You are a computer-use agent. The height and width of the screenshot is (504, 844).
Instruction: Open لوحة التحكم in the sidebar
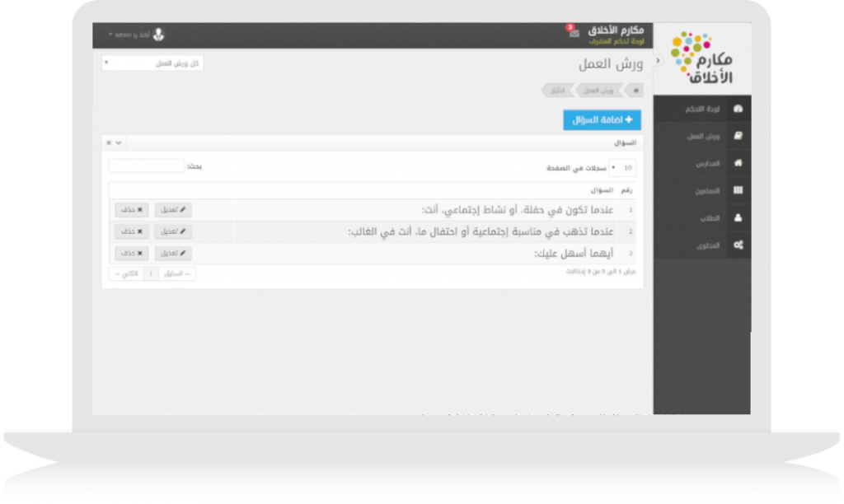click(702, 109)
